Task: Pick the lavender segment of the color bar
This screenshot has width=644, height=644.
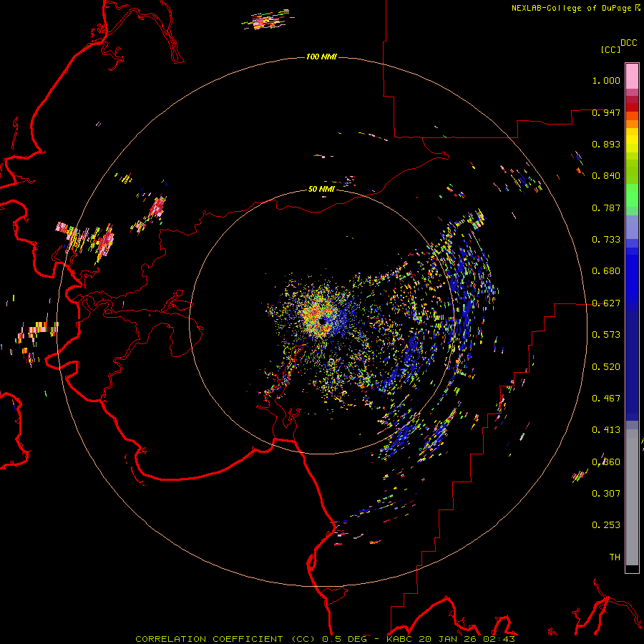Action: coord(632,228)
